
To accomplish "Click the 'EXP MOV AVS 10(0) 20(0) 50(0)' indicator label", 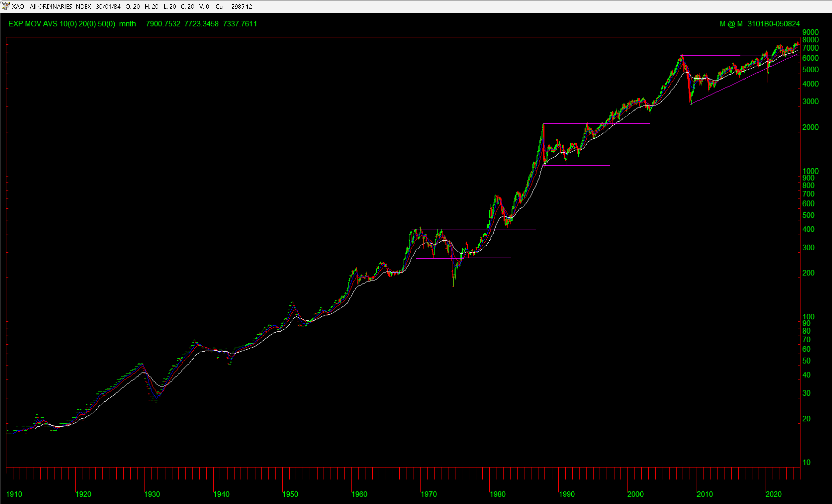I will click(62, 24).
